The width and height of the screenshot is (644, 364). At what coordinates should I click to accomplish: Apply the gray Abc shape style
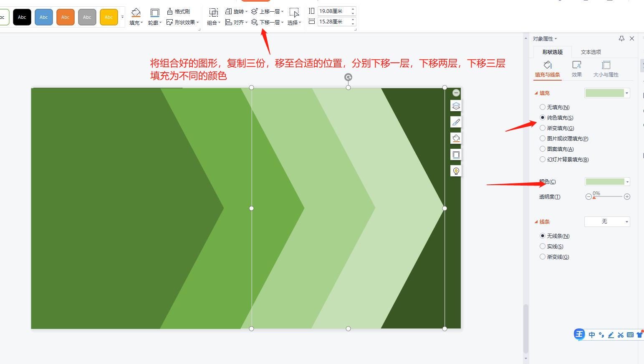click(87, 17)
